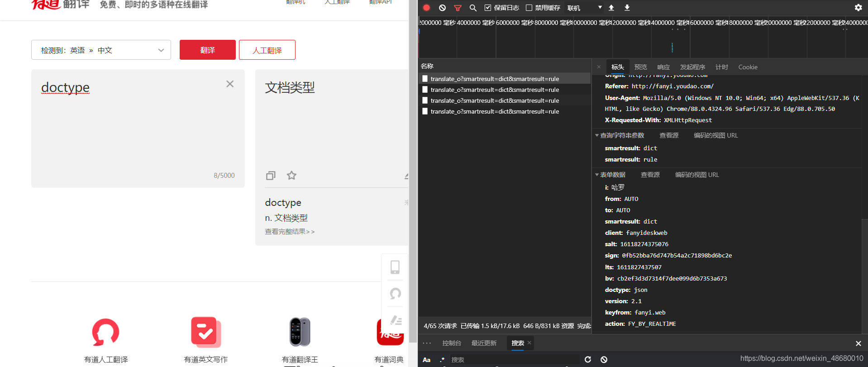Switch to the 计时 tab
The width and height of the screenshot is (868, 367).
coord(722,67)
